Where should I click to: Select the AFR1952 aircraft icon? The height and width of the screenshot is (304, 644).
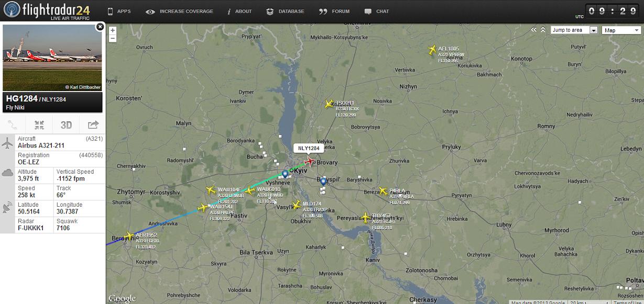(129, 236)
